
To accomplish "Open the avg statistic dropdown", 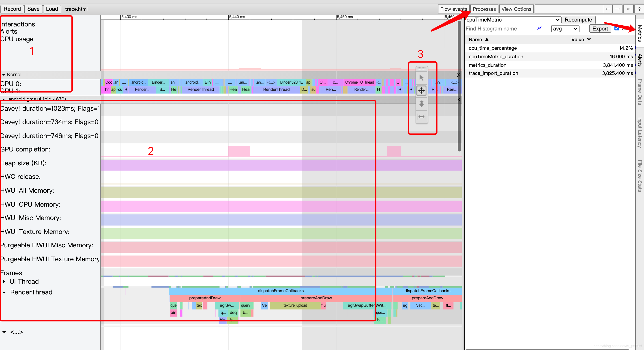I will (x=565, y=29).
